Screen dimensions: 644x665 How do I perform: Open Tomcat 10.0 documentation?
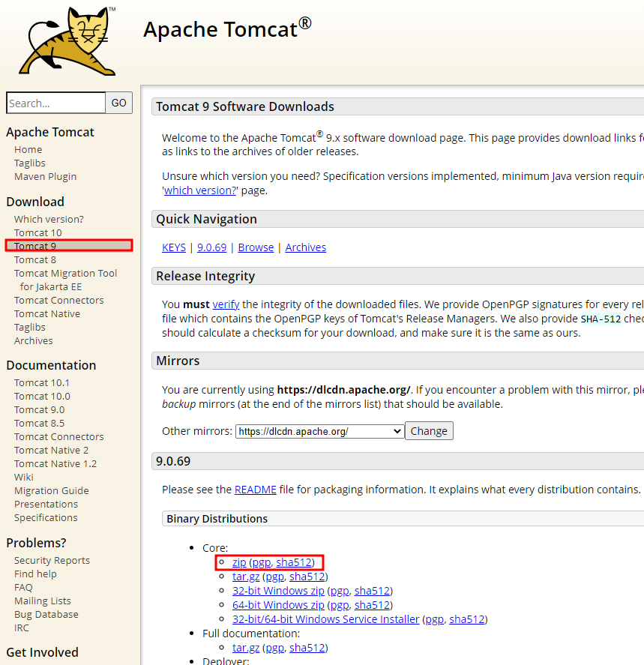(42, 397)
